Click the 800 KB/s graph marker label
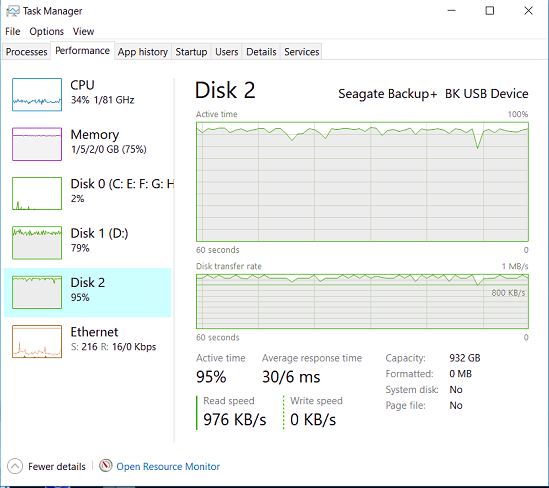Viewport: 549px width, 488px height. tap(508, 293)
